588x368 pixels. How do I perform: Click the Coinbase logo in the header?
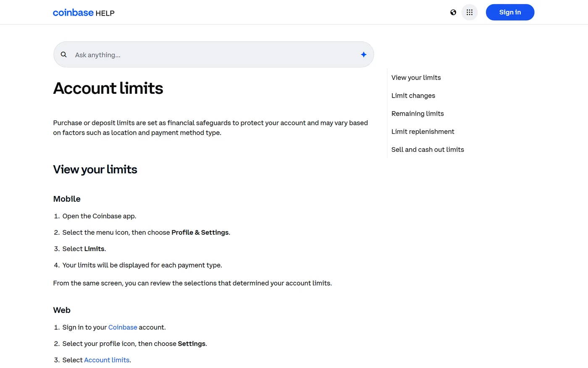pyautogui.click(x=73, y=13)
